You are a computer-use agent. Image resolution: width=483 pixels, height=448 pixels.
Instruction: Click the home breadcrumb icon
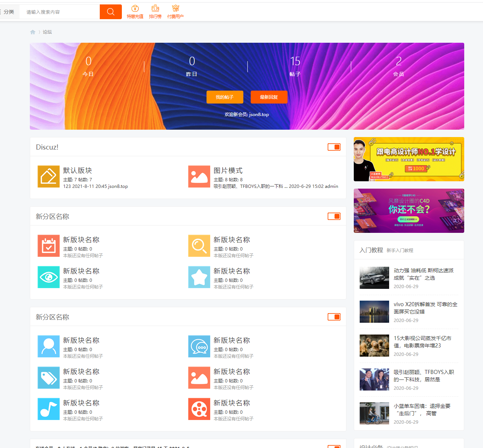[x=33, y=32]
